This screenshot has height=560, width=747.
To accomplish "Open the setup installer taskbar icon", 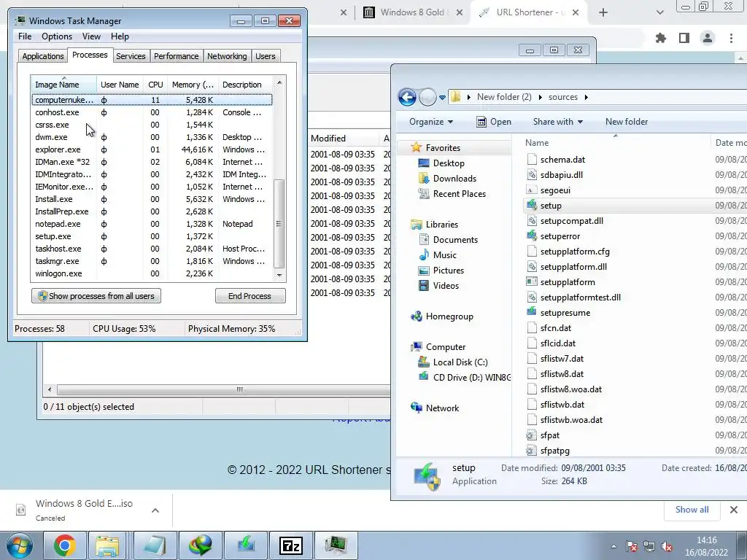I will coord(245,545).
